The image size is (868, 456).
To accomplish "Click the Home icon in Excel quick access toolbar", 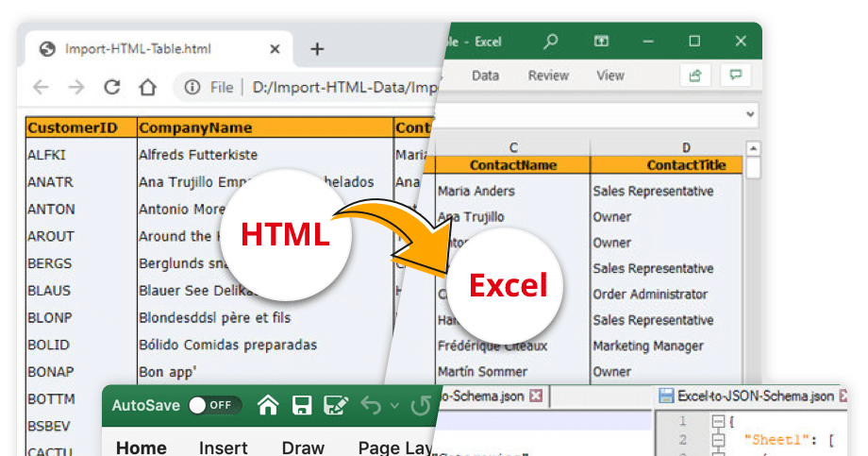I will [268, 406].
